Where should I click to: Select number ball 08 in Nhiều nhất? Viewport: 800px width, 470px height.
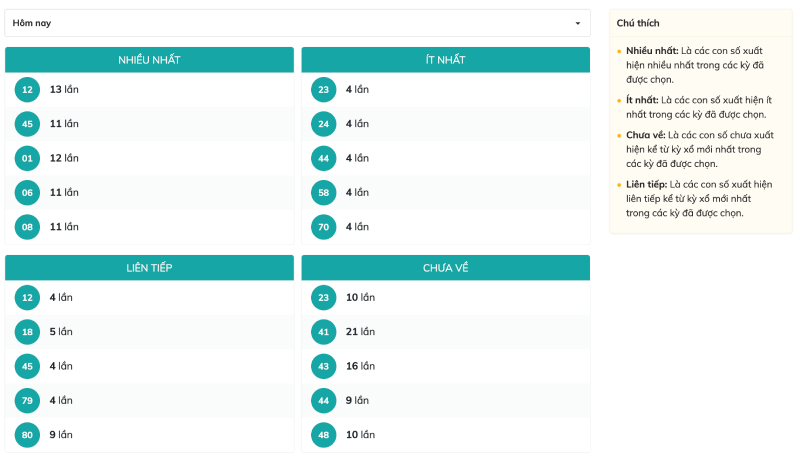pyautogui.click(x=27, y=227)
